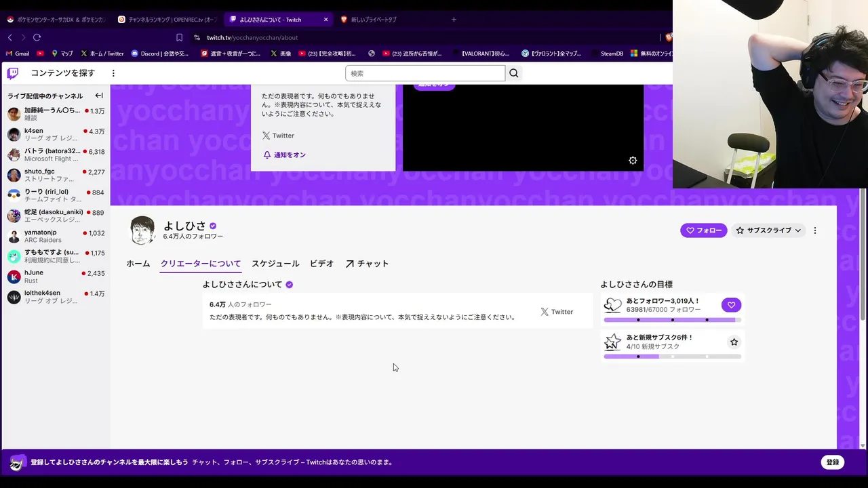Click 通知をオン notification link
The image size is (868, 488).
(284, 155)
